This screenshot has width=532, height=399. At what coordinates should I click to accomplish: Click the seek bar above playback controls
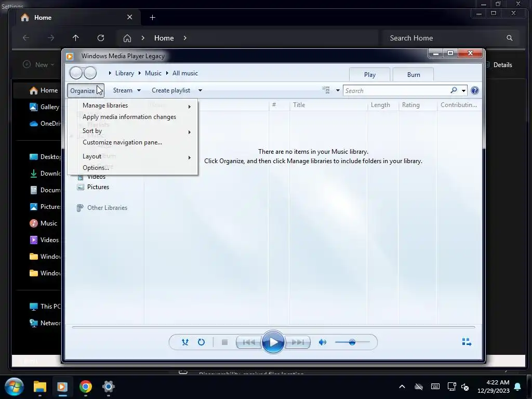[273, 327]
